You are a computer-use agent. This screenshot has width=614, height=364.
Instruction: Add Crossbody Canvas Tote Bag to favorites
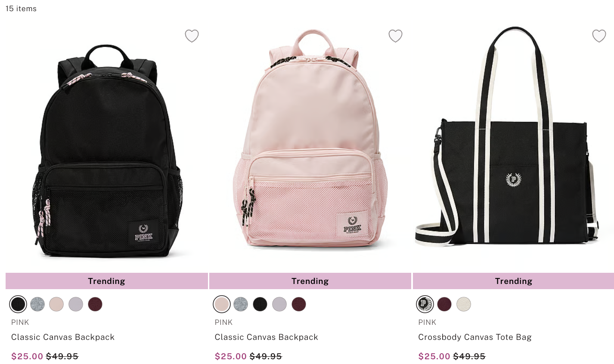(x=599, y=36)
